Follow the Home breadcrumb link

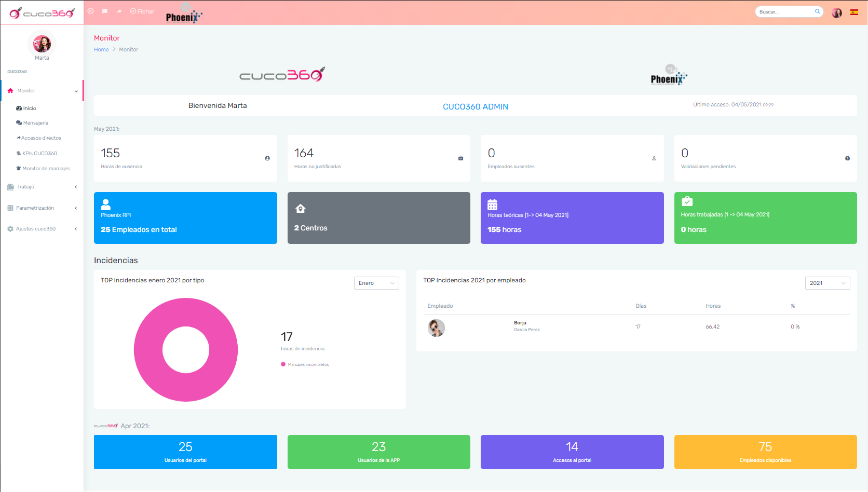[x=101, y=49]
